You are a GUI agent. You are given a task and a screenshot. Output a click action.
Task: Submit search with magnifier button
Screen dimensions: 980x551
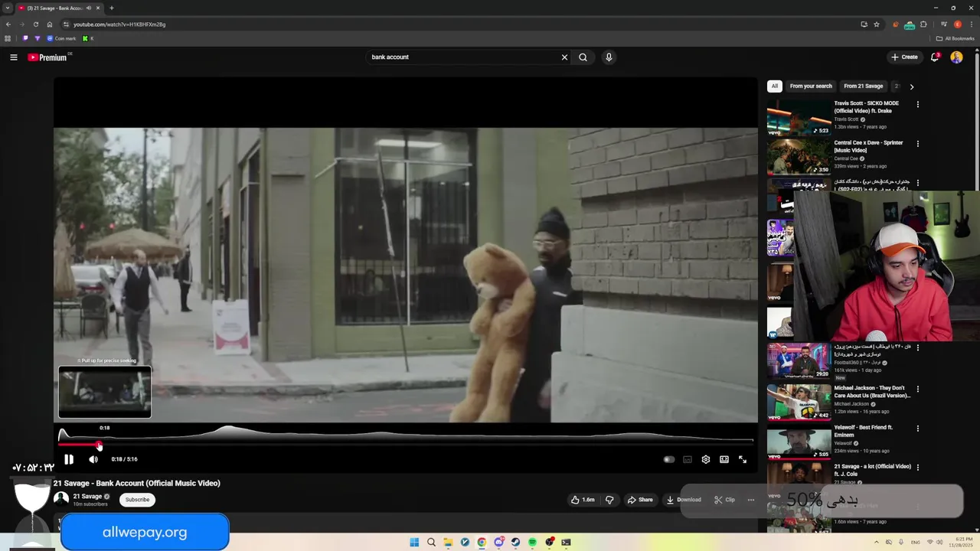(x=583, y=57)
